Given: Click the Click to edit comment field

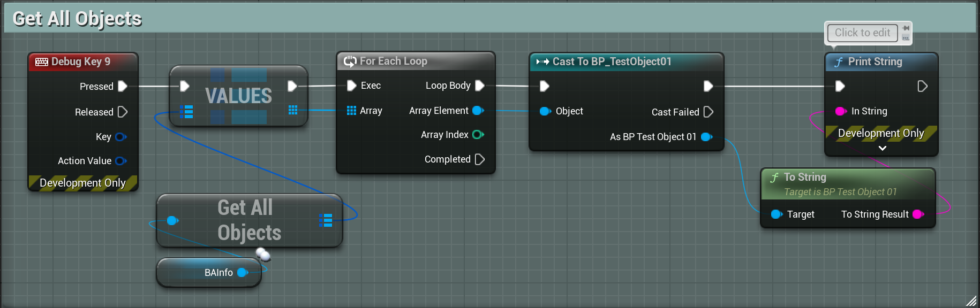Looking at the screenshot, I should coord(862,33).
